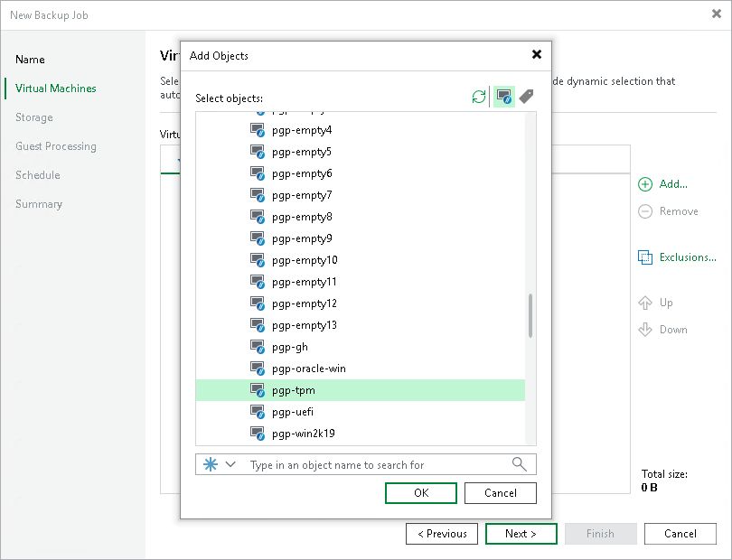Select the pgp-empty13 entry
The width and height of the screenshot is (732, 560).
pos(305,326)
